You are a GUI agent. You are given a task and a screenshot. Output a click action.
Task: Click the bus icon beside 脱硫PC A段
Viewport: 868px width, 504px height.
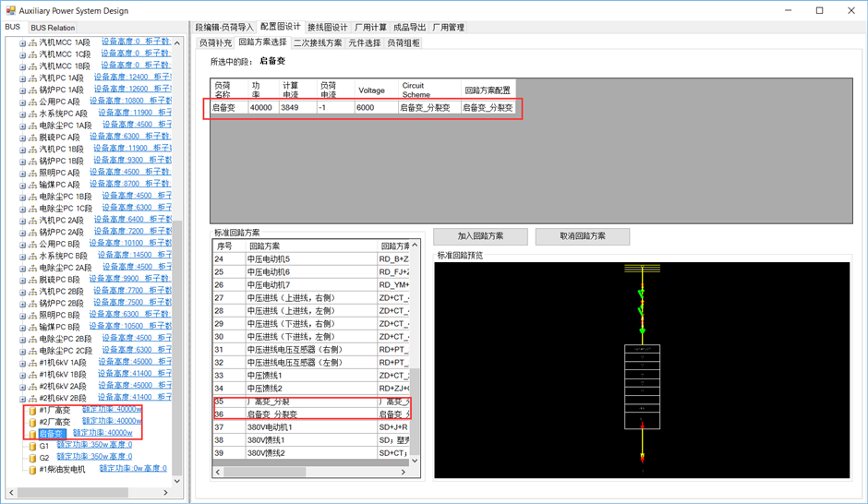(32, 138)
